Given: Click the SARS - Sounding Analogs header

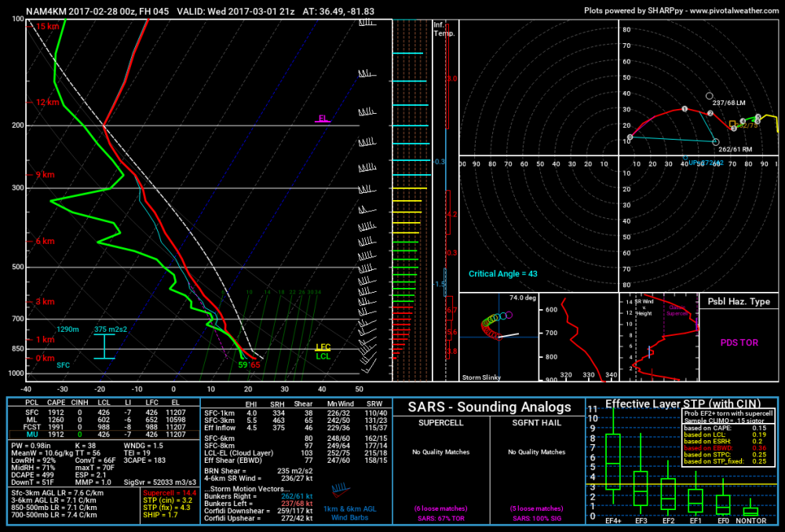Looking at the screenshot, I should (x=489, y=407).
